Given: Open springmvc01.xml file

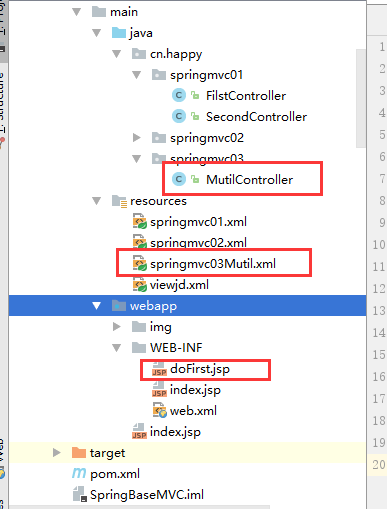Looking at the screenshot, I should pyautogui.click(x=198, y=222).
